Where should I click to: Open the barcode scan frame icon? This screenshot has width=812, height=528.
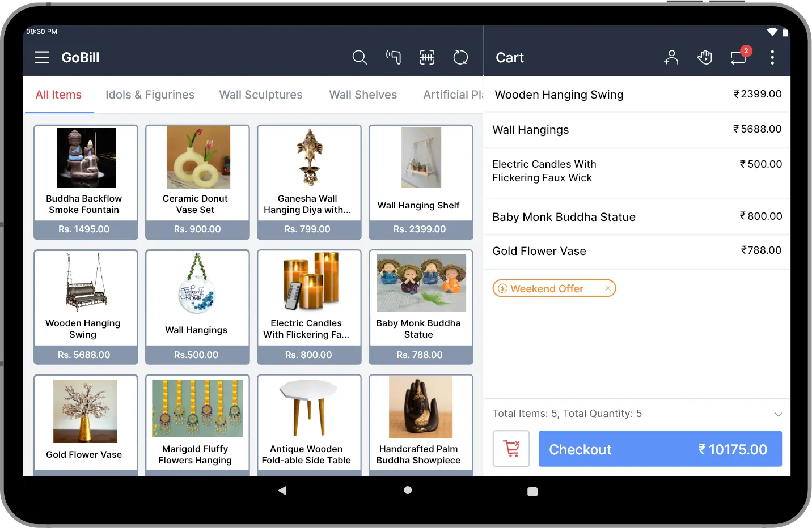pos(427,57)
